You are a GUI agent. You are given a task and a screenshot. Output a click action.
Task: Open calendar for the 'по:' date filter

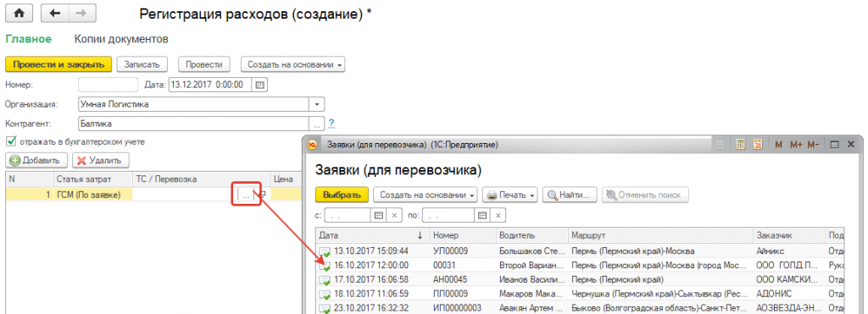point(482,215)
